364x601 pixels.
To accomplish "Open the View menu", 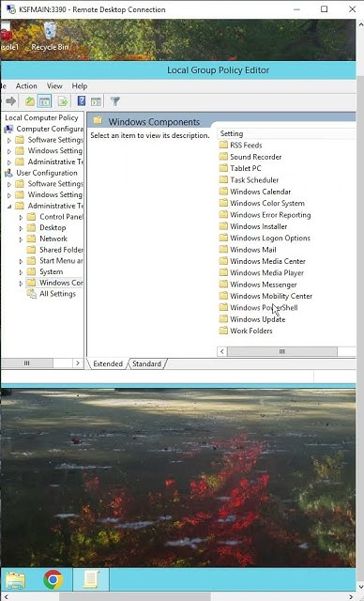I will 54,85.
